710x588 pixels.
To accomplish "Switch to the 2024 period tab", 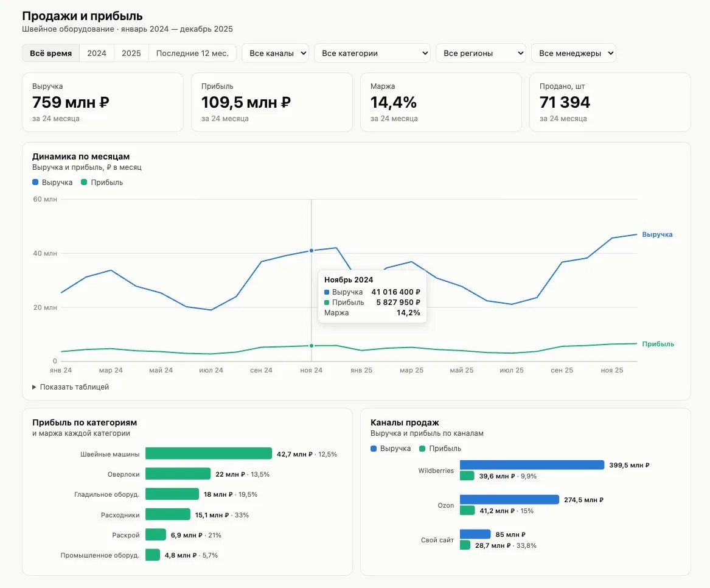I will click(x=97, y=53).
